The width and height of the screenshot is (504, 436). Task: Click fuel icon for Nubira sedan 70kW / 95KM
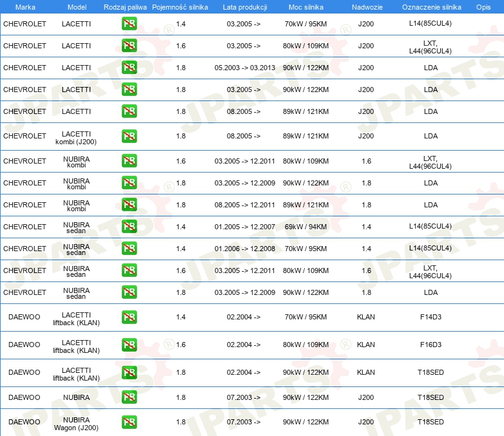click(x=129, y=248)
